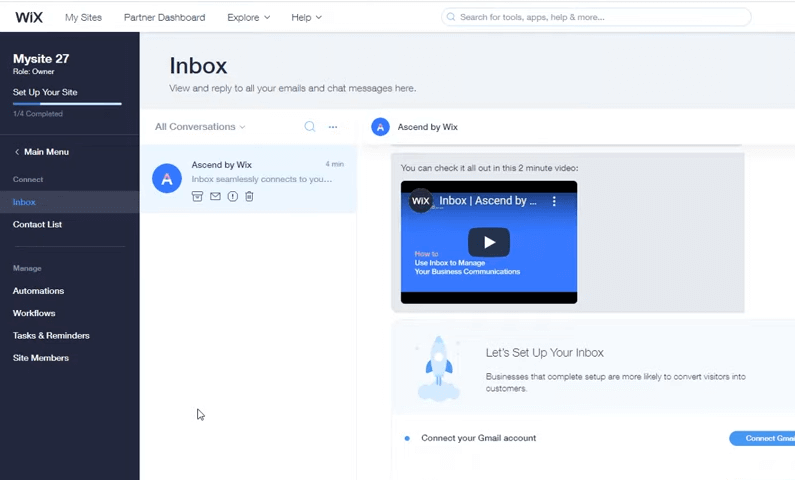Viewport: 795px width, 480px height.
Task: Go back via Main Menu chevron
Action: pyautogui.click(x=17, y=152)
